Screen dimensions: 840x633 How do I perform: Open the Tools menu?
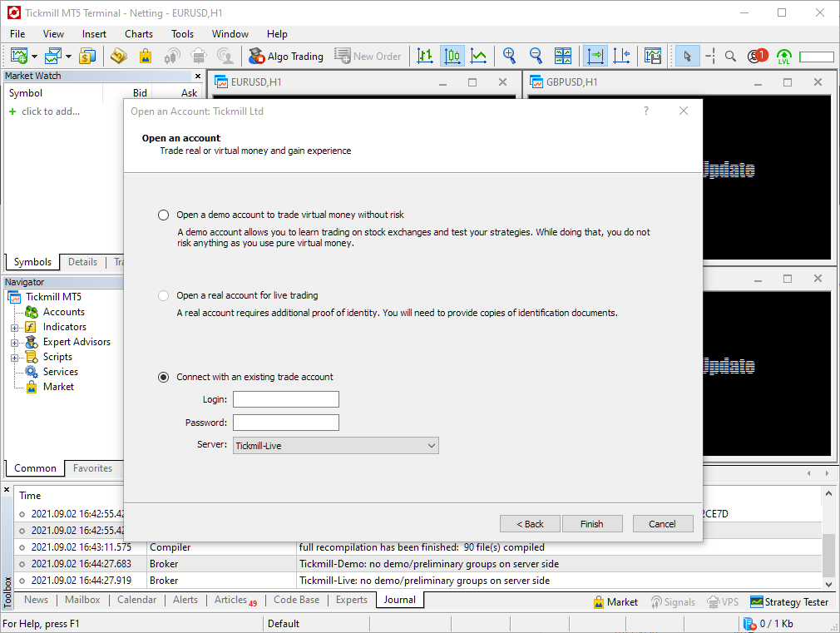[182, 34]
